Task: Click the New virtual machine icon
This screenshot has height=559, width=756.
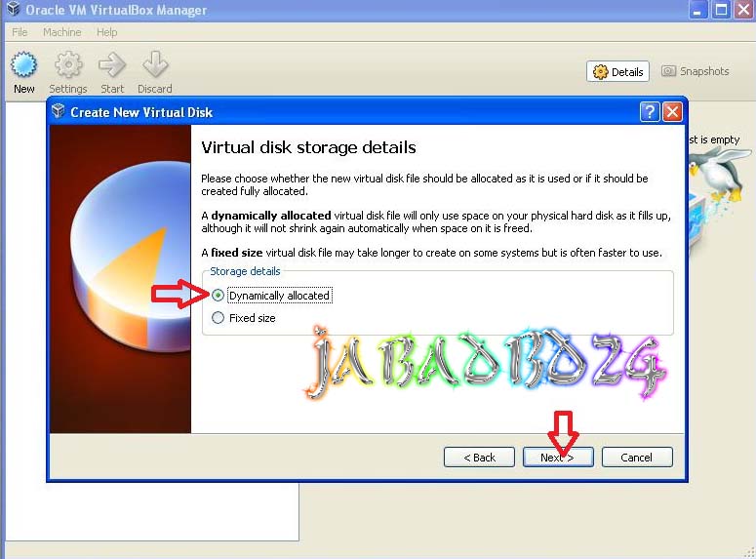Action: click(24, 64)
